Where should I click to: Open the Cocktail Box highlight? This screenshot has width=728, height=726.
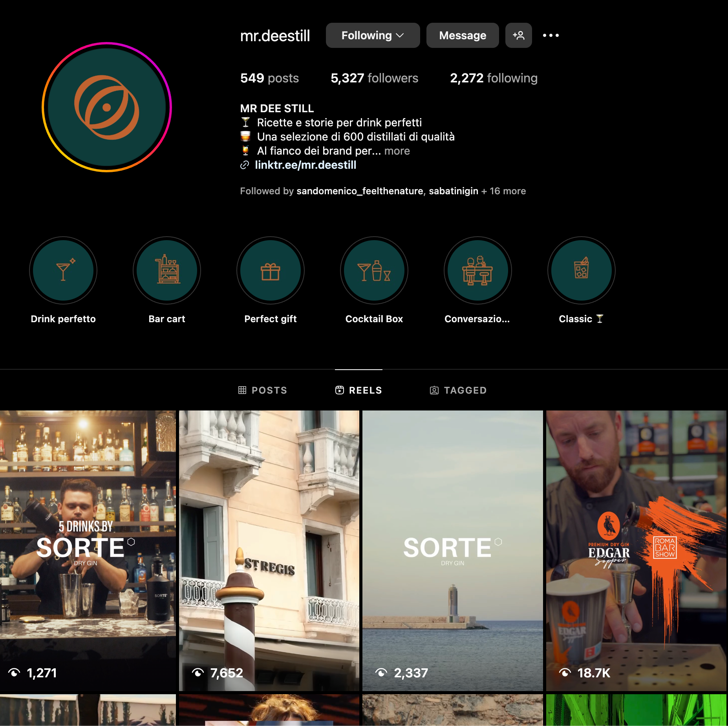pyautogui.click(x=374, y=270)
